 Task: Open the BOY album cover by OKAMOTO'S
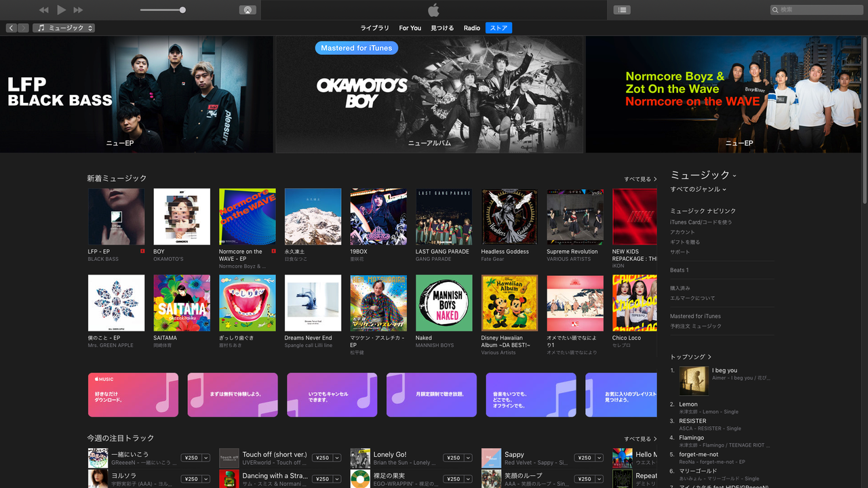182,217
